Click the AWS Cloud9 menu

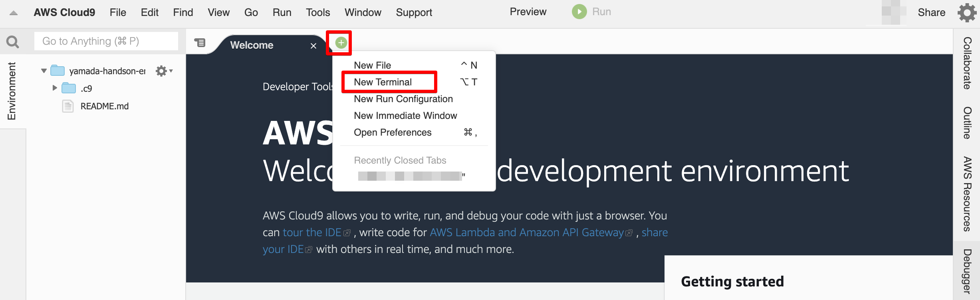click(64, 12)
